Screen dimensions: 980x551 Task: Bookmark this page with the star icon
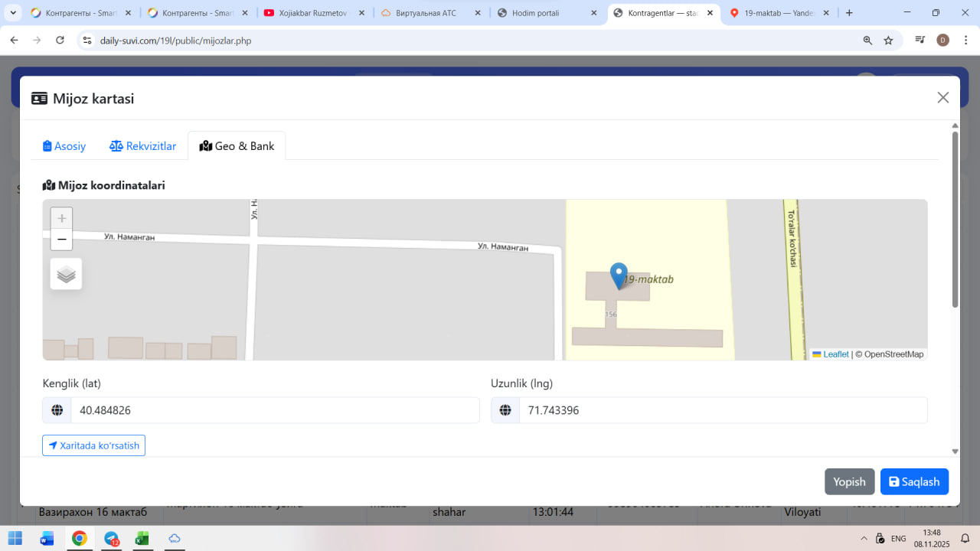point(888,40)
